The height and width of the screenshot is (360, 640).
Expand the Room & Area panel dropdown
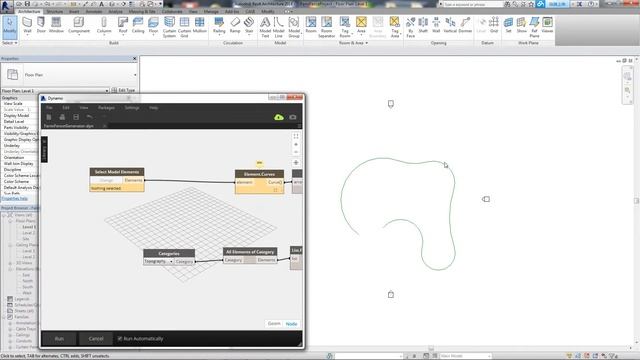[x=353, y=43]
